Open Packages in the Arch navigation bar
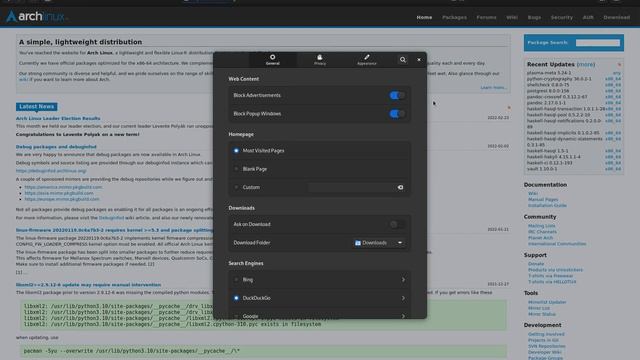 (x=454, y=18)
